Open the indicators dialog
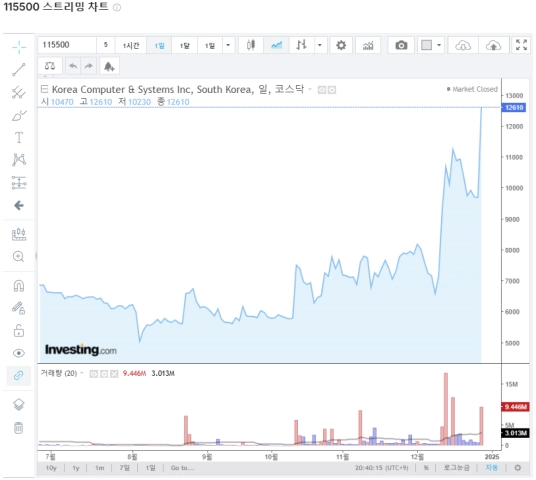Viewport: 536px width, 480px height. (x=368, y=45)
